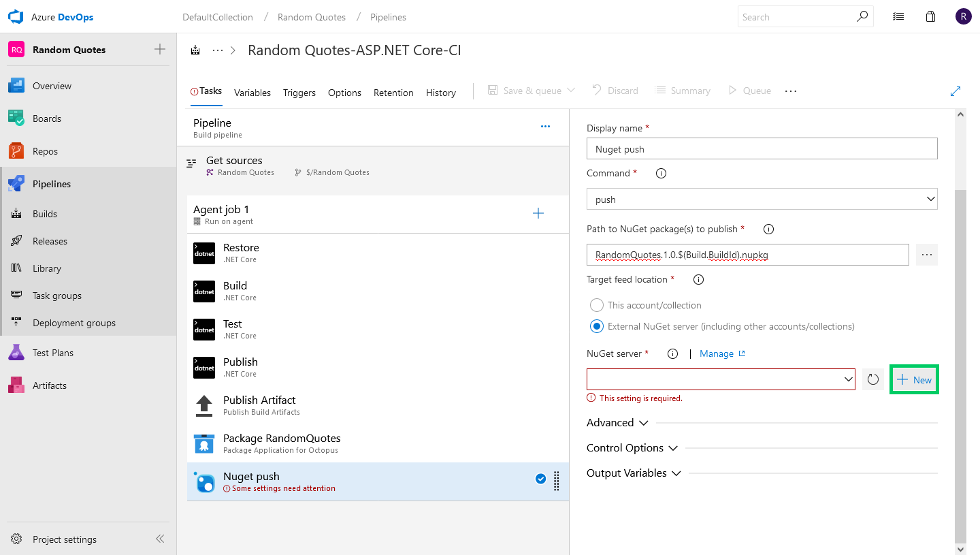Switch to the Variables tab
Image resolution: width=980 pixels, height=555 pixels.
(x=252, y=93)
